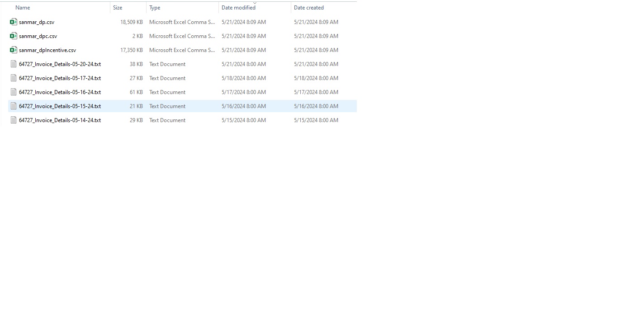Select the 64727_Invoice_Details-05-20-24.txt filename
Viewport: 644px width, 332px height.
point(60,64)
